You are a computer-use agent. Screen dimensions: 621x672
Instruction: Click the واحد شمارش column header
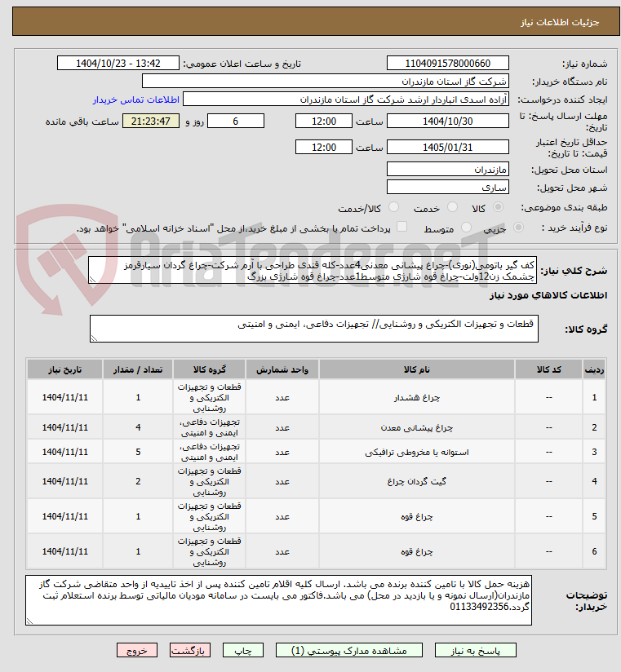282,369
